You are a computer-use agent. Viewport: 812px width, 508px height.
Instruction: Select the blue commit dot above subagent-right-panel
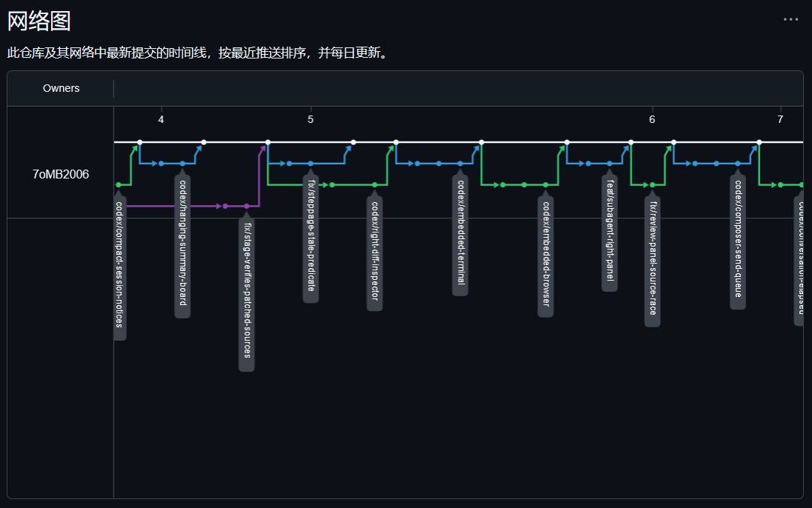click(x=610, y=164)
